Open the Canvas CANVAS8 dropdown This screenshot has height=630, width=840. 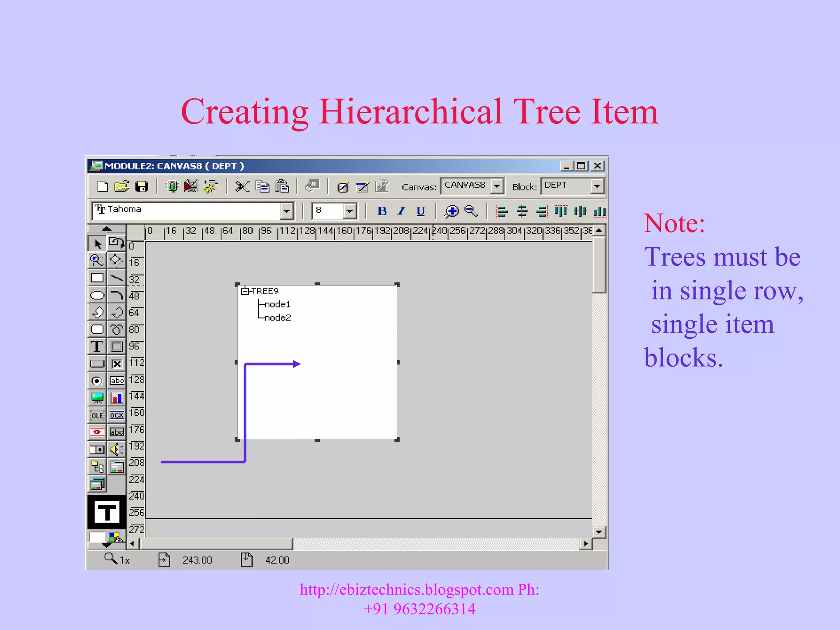click(x=497, y=186)
